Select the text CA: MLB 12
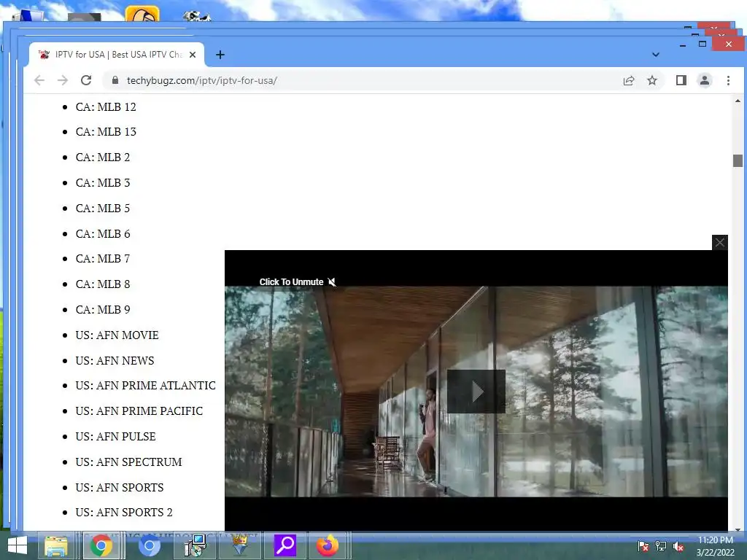Image resolution: width=747 pixels, height=560 pixels. click(x=106, y=106)
